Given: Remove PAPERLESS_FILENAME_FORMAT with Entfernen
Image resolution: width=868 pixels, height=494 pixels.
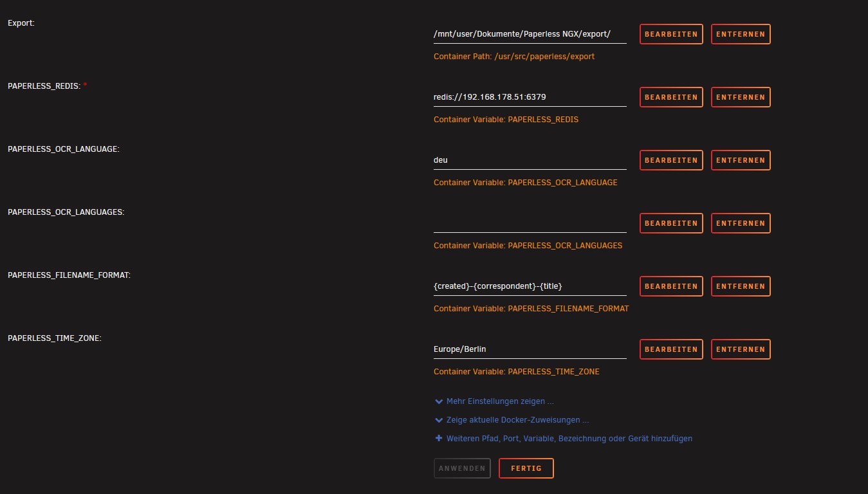Looking at the screenshot, I should pyautogui.click(x=741, y=286).
